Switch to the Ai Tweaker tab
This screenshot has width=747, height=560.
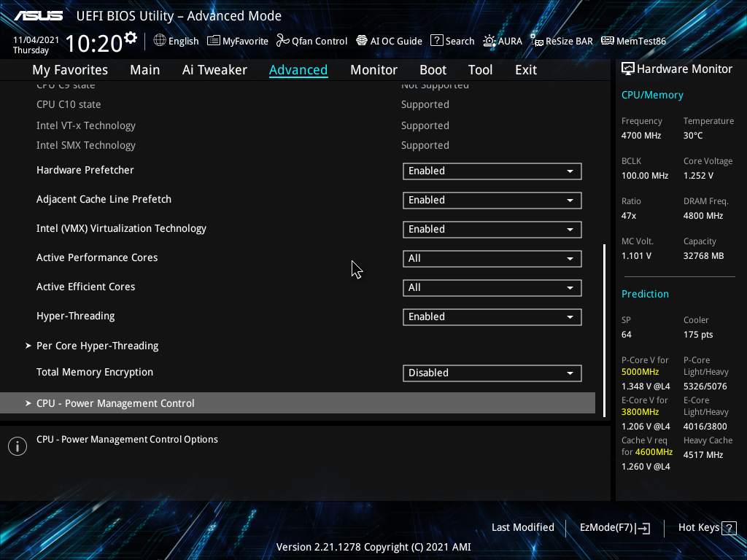[214, 69]
